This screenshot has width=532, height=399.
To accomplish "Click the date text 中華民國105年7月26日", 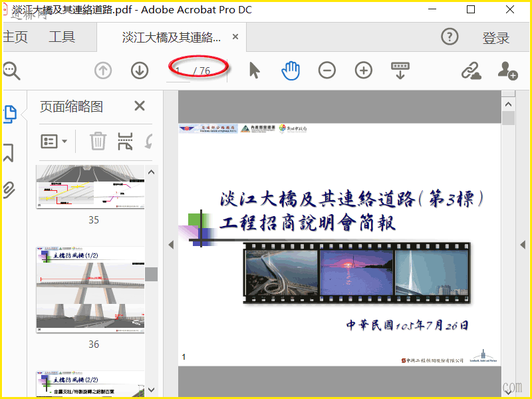I will pyautogui.click(x=408, y=325).
